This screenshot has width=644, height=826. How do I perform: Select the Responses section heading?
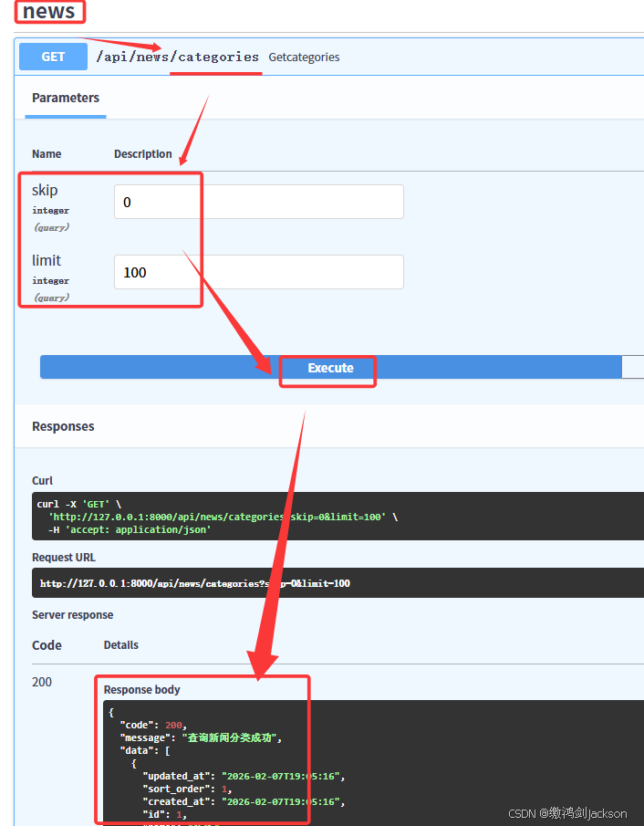(x=63, y=426)
